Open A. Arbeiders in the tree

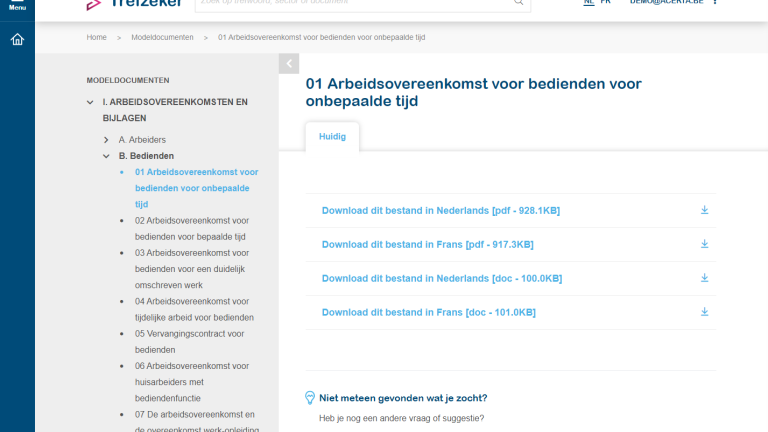tap(142, 140)
